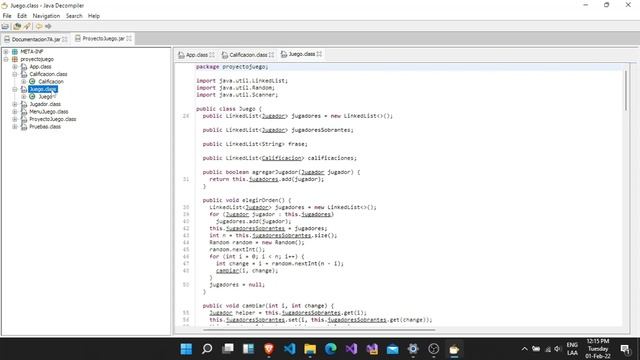Click the Pruebas.class file icon

tap(24, 127)
